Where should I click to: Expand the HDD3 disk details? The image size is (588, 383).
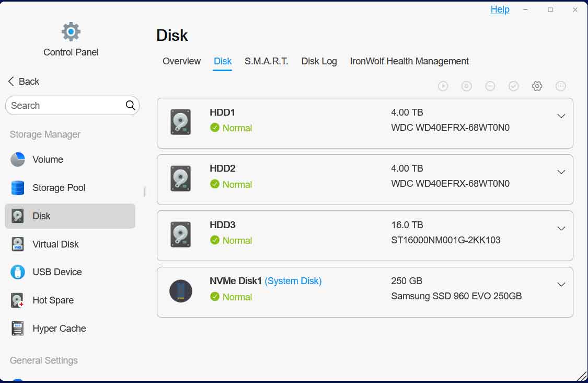click(561, 228)
